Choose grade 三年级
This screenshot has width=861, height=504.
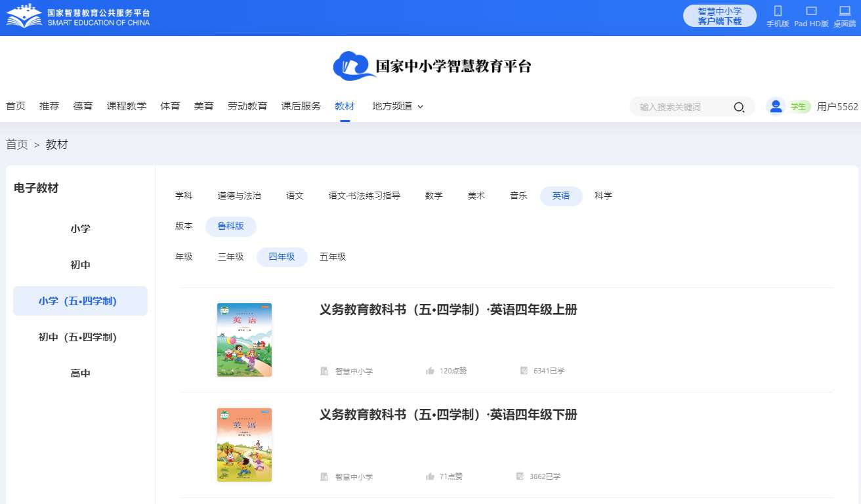(230, 257)
